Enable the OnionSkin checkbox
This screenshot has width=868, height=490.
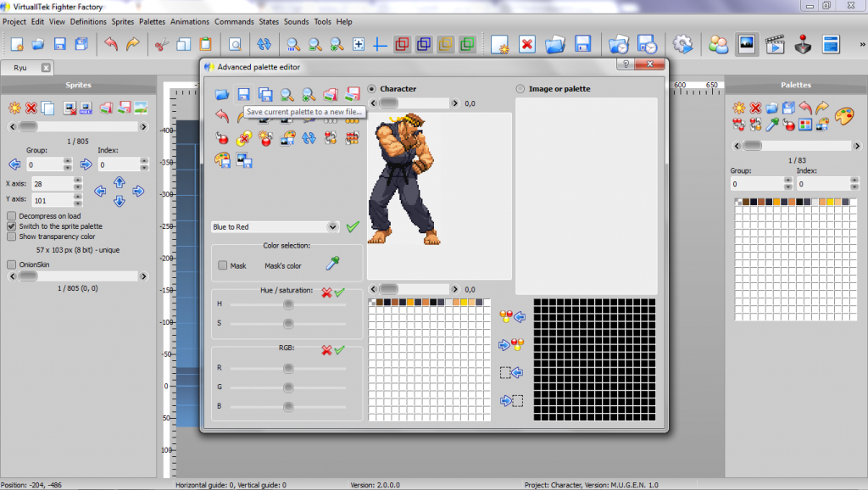pos(12,264)
